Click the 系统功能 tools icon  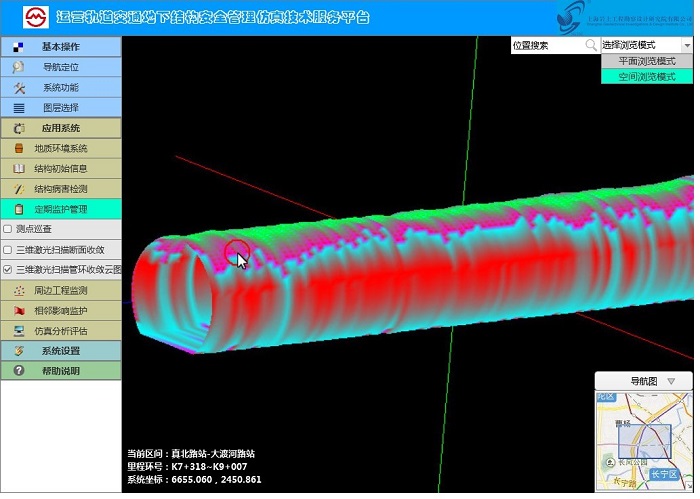18,88
